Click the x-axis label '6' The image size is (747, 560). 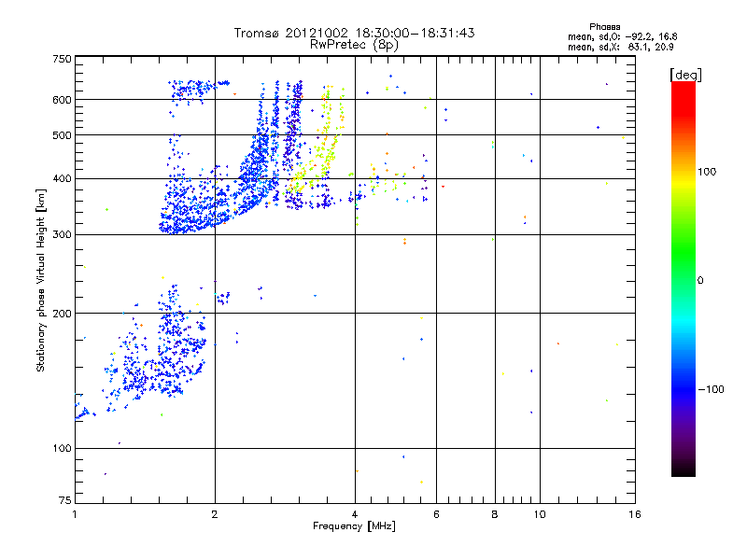click(x=436, y=514)
